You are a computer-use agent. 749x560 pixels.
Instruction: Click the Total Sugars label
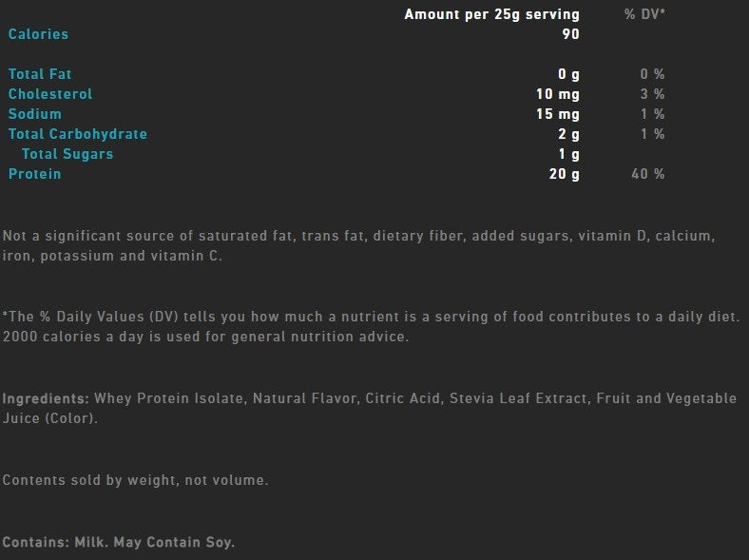[x=67, y=154]
